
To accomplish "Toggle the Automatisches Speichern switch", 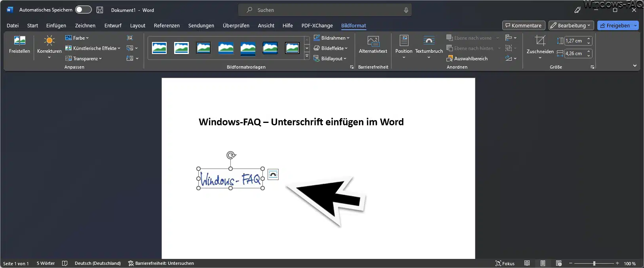I will point(84,10).
